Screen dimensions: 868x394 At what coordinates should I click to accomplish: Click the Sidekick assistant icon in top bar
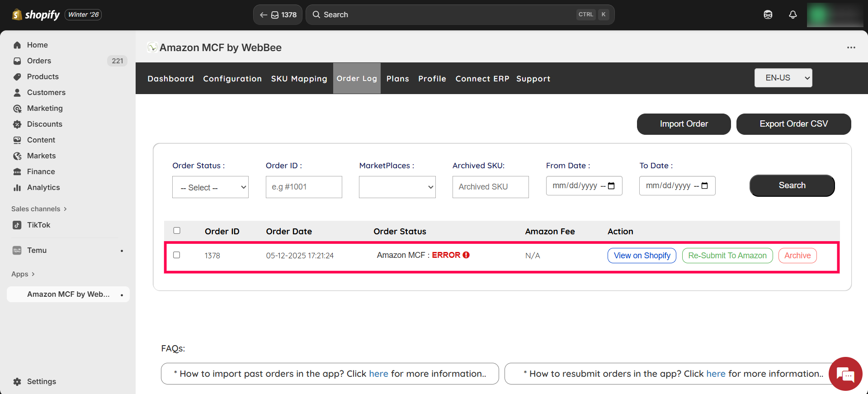click(768, 15)
